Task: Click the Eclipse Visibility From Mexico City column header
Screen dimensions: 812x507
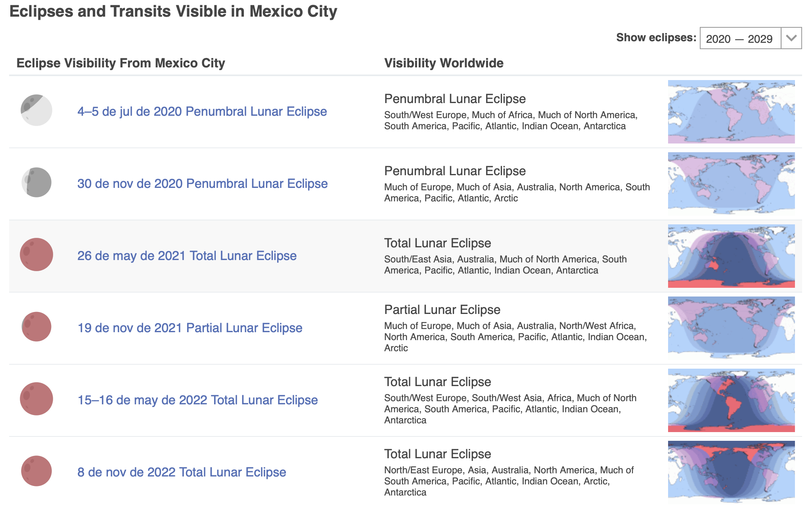Action: pos(121,63)
